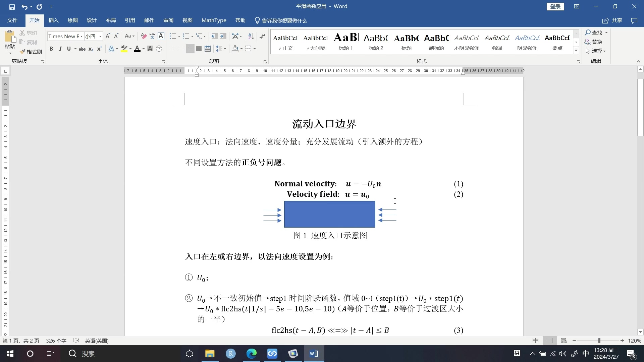Clear all formatting with the eraser icon
Viewport: 644px width, 362px height.
pyautogui.click(x=143, y=36)
